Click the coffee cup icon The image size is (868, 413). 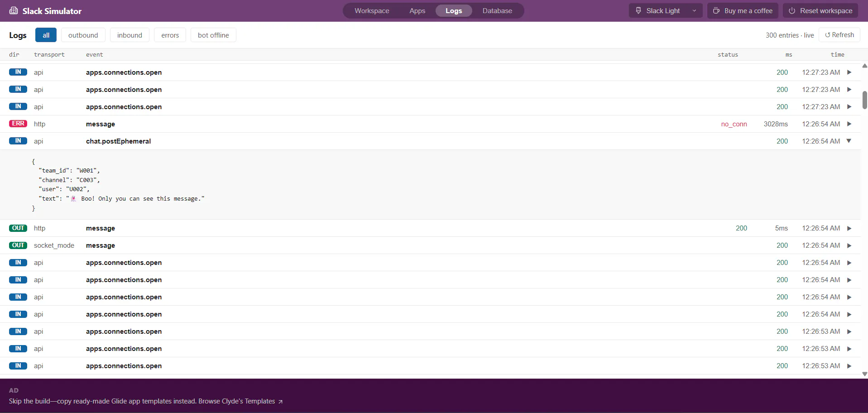coord(716,10)
